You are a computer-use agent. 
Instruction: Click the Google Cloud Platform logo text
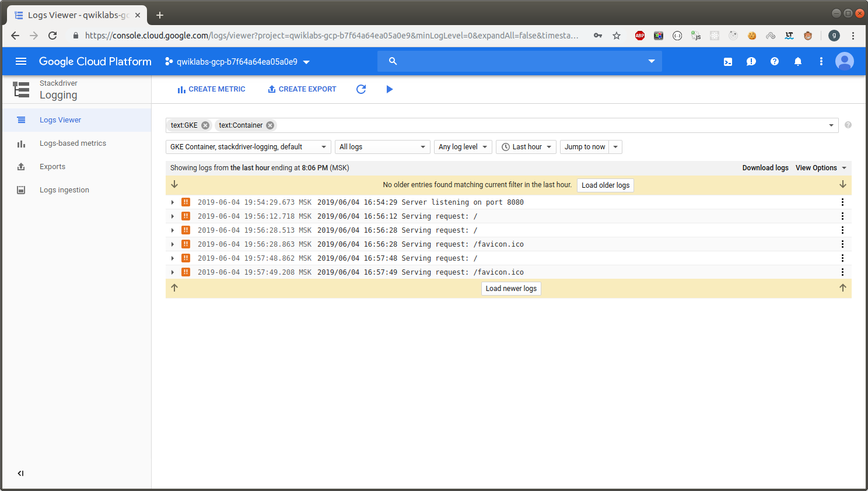pyautogui.click(x=95, y=61)
